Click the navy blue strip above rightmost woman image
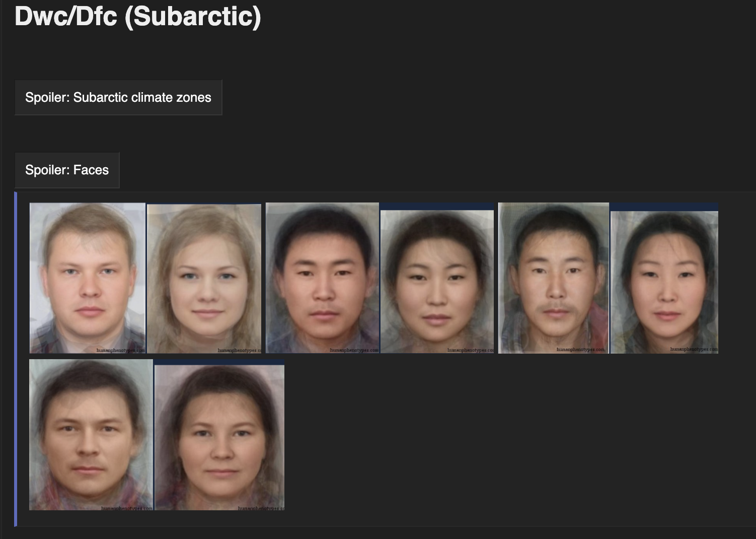Viewport: 756px width, 539px height. 664,207
